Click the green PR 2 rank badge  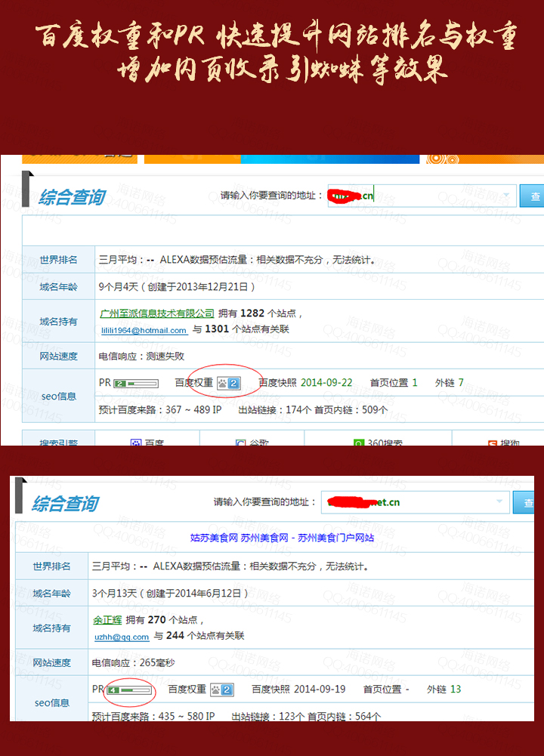point(119,384)
